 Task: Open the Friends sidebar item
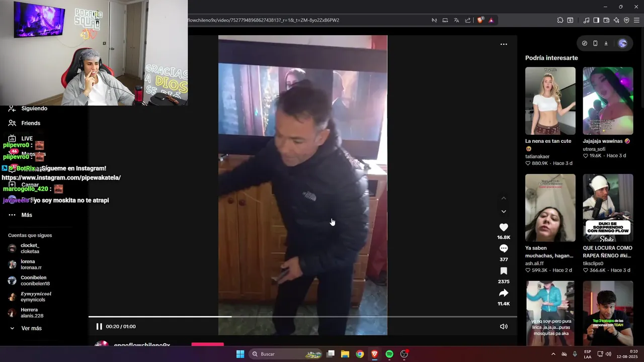[30, 123]
